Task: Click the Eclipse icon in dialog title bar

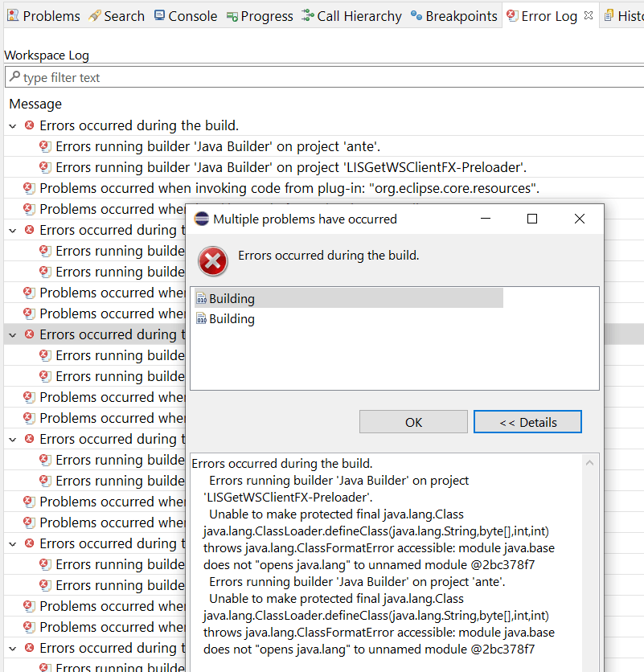Action: point(202,219)
